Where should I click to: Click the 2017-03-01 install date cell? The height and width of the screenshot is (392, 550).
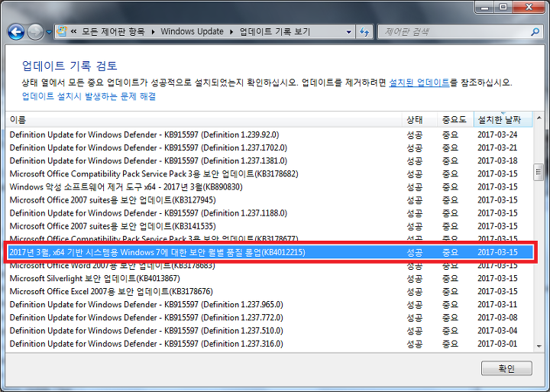(x=497, y=344)
